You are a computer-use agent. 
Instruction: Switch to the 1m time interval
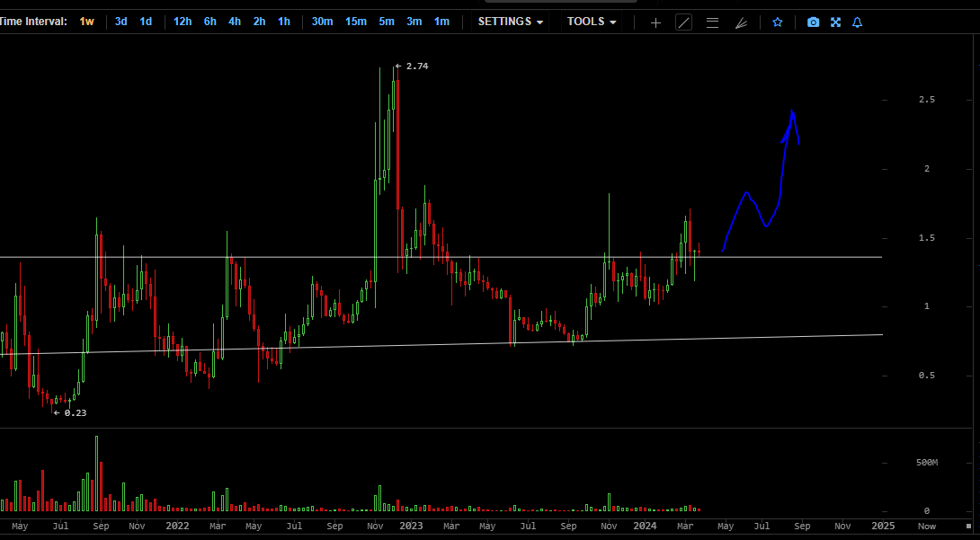pyautogui.click(x=441, y=22)
